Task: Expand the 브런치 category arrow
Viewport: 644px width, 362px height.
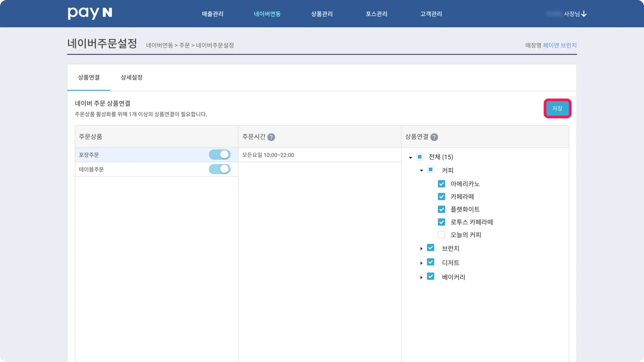Action: click(421, 249)
